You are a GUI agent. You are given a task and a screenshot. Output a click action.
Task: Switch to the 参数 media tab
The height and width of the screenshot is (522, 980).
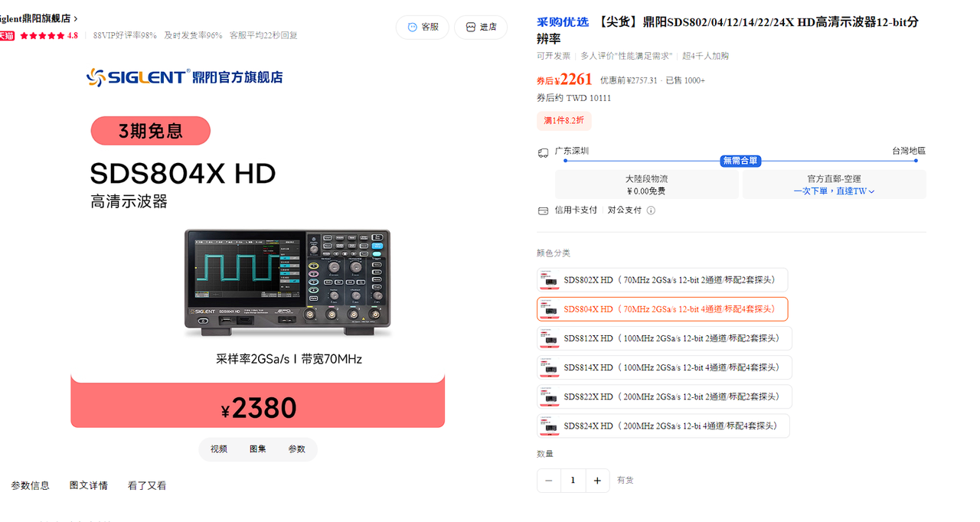pos(297,449)
